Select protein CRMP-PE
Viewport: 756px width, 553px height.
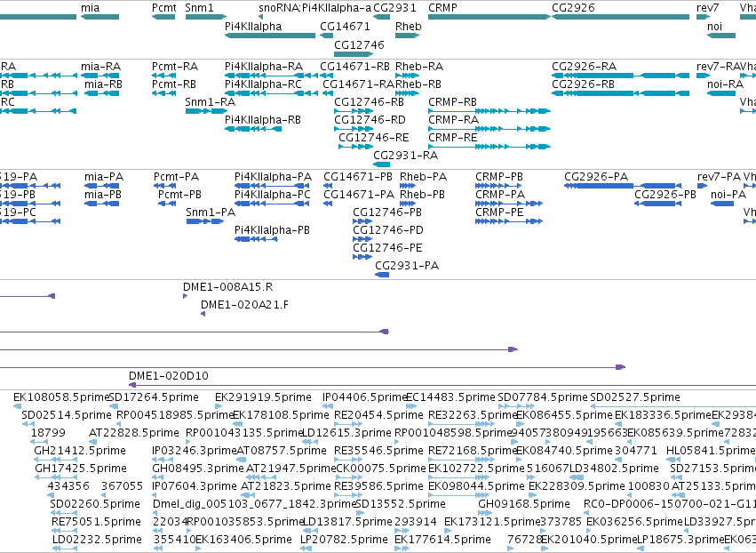coord(509,221)
